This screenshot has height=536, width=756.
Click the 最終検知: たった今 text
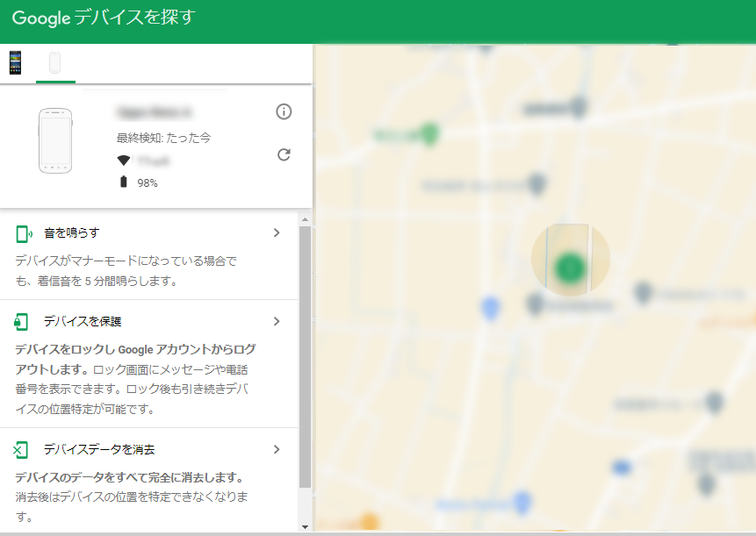pyautogui.click(x=164, y=139)
